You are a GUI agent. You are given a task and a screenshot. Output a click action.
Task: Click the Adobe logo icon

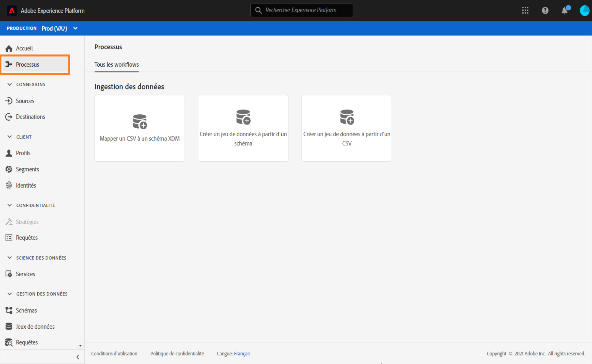pyautogui.click(x=12, y=11)
